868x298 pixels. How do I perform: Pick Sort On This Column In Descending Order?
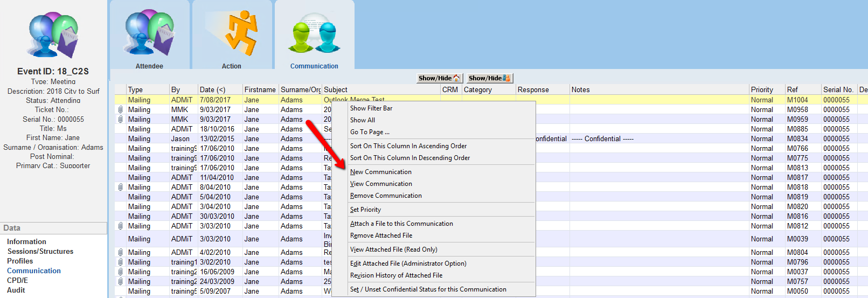tap(409, 158)
